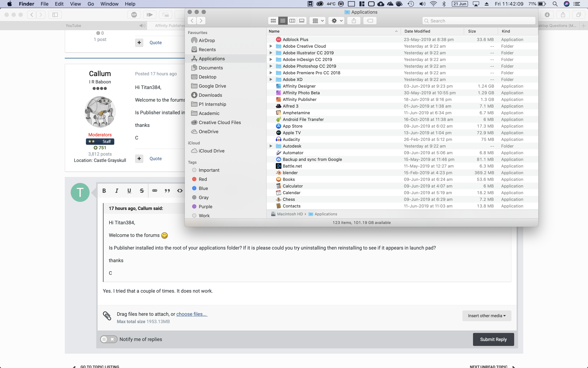Go back in the Finder window
The width and height of the screenshot is (588, 368).
tap(192, 21)
